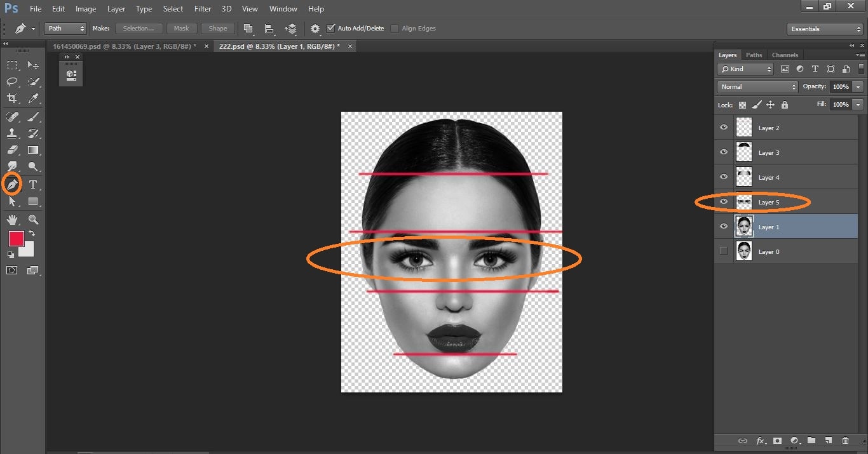Click the Add Layer Style fx icon

point(761,440)
